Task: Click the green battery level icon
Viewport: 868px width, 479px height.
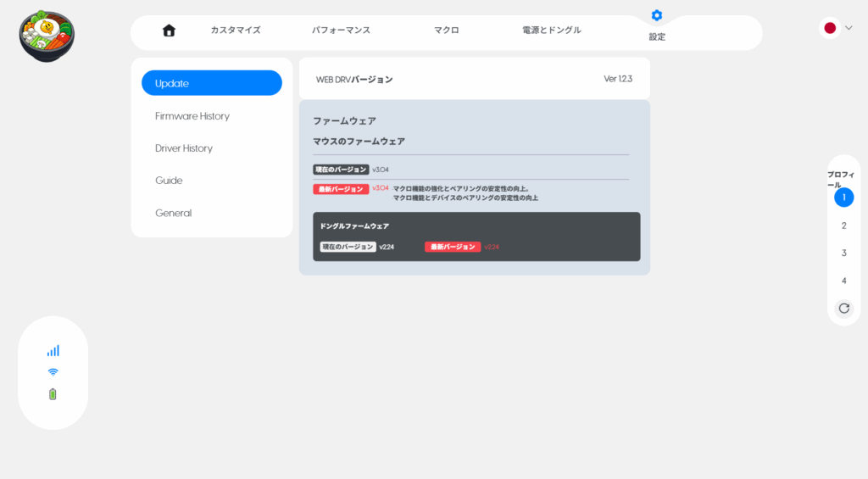Action: click(x=53, y=394)
